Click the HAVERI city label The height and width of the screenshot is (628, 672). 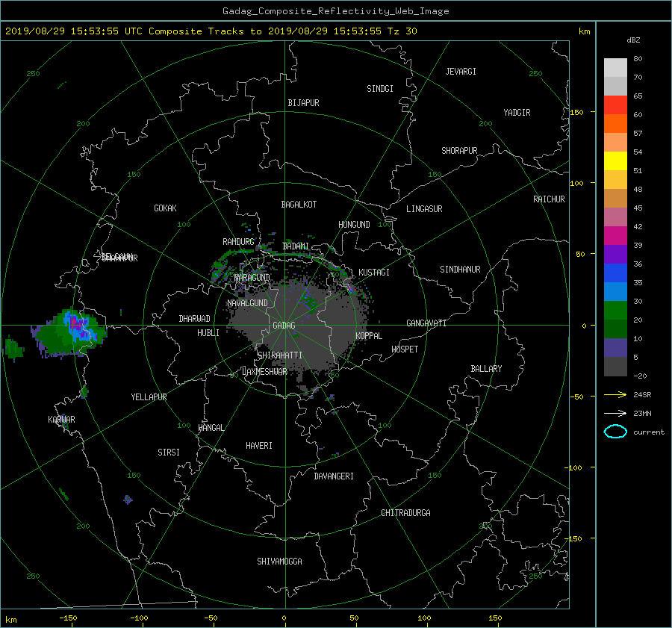[259, 446]
